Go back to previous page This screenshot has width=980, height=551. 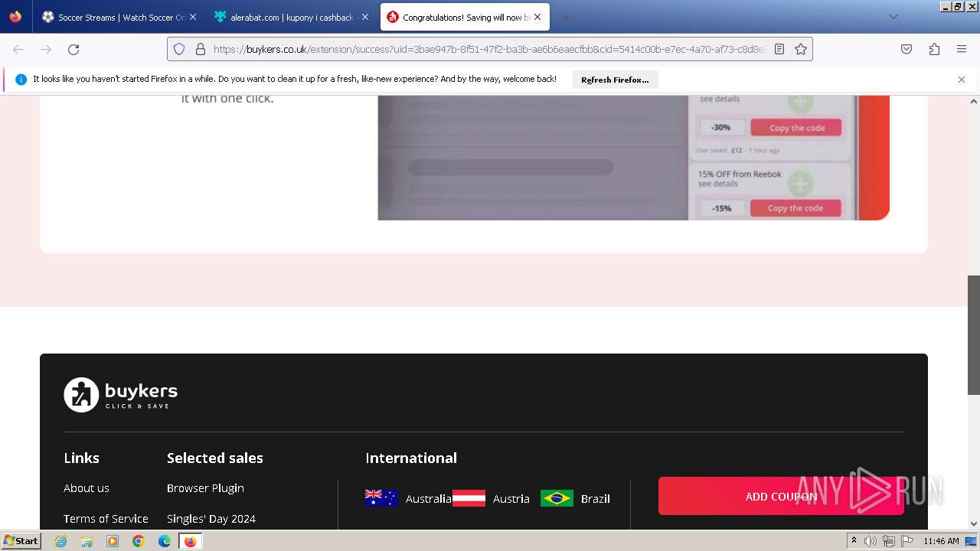coord(18,49)
